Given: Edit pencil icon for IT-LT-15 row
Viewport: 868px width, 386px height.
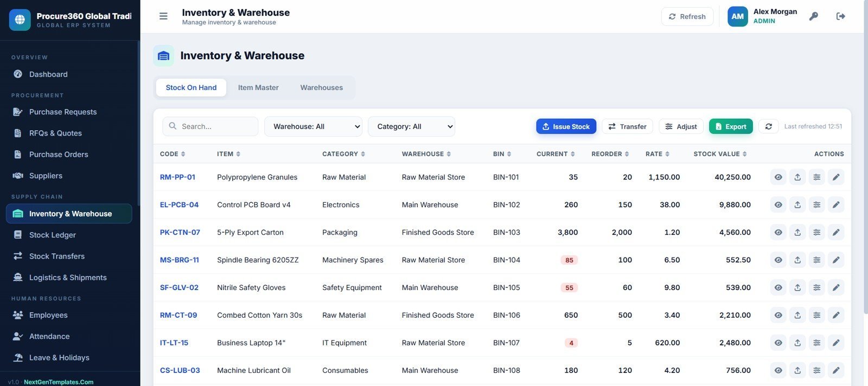Looking at the screenshot, I should [x=836, y=343].
